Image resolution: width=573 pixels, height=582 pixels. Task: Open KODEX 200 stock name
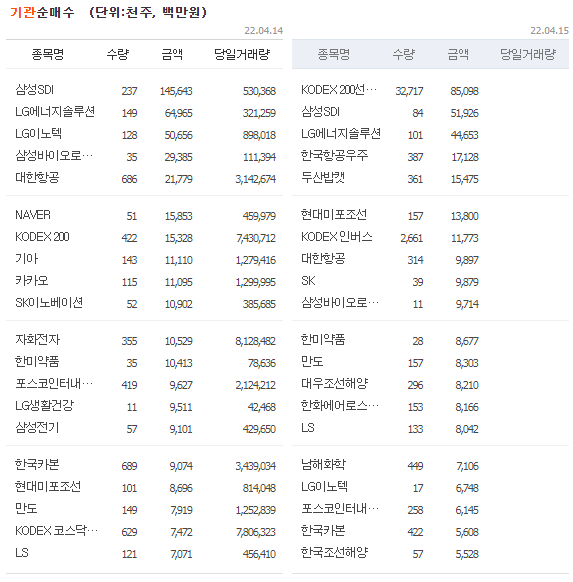[42, 237]
